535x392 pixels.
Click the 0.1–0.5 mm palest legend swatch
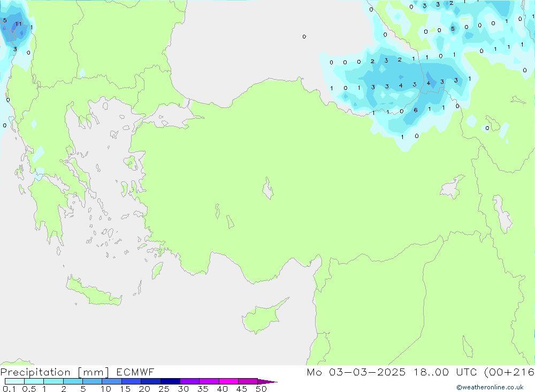[14, 381]
